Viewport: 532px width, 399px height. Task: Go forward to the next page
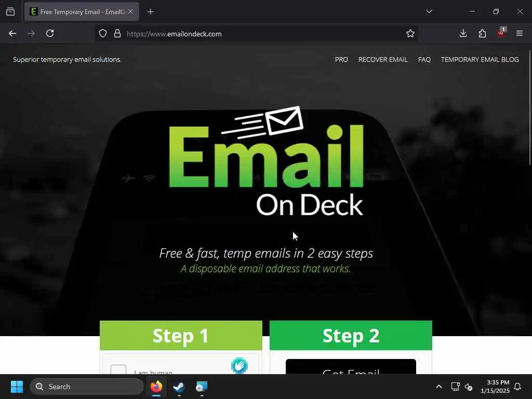[31, 33]
